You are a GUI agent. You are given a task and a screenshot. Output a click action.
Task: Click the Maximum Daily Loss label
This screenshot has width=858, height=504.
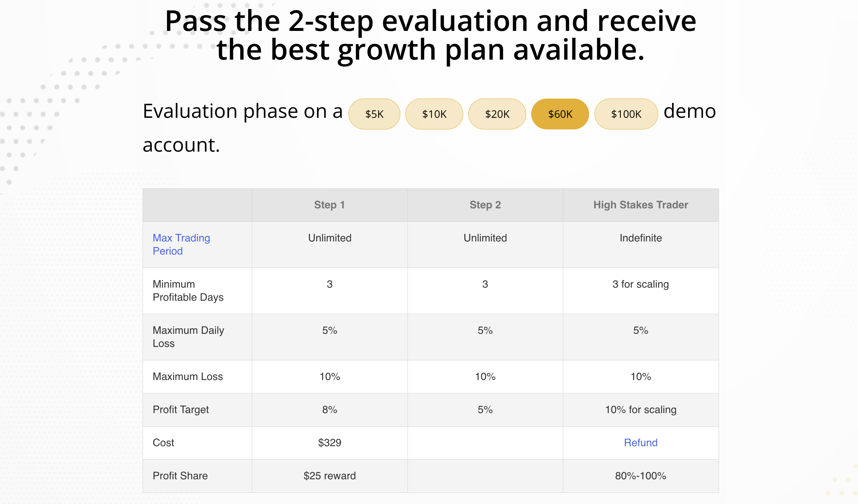188,337
